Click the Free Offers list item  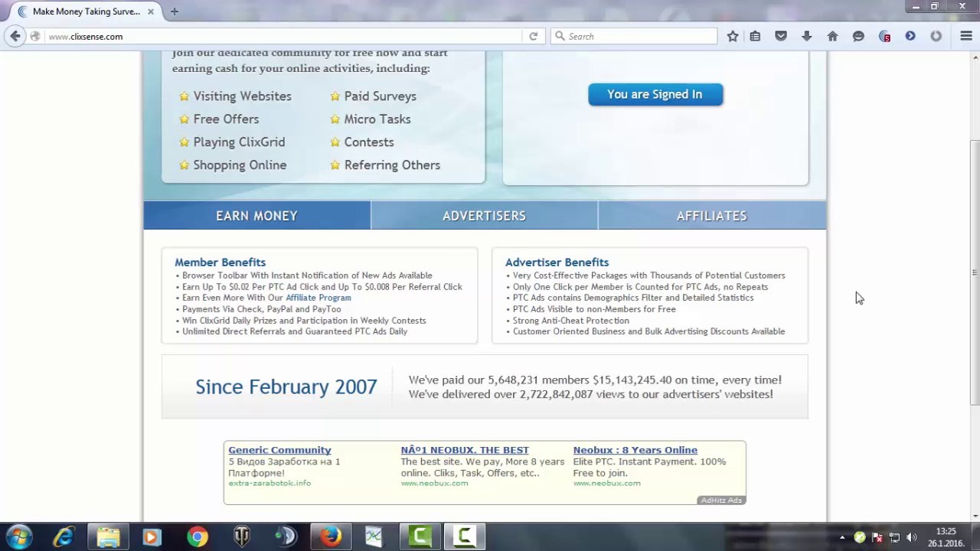pyautogui.click(x=226, y=119)
